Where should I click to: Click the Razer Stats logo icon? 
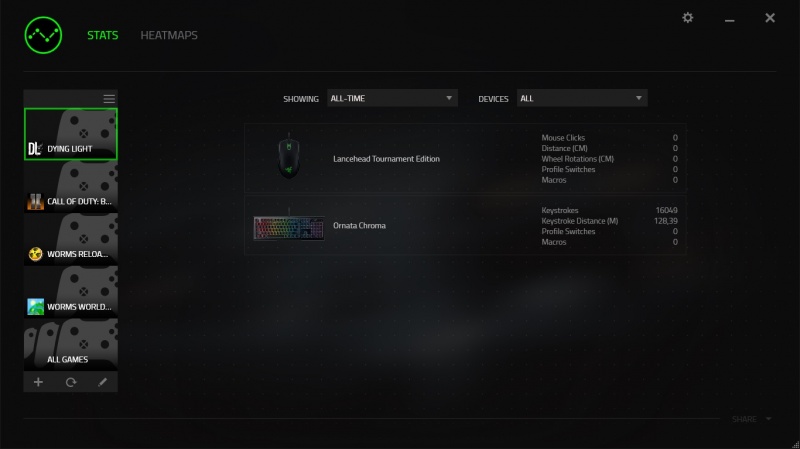click(x=43, y=35)
